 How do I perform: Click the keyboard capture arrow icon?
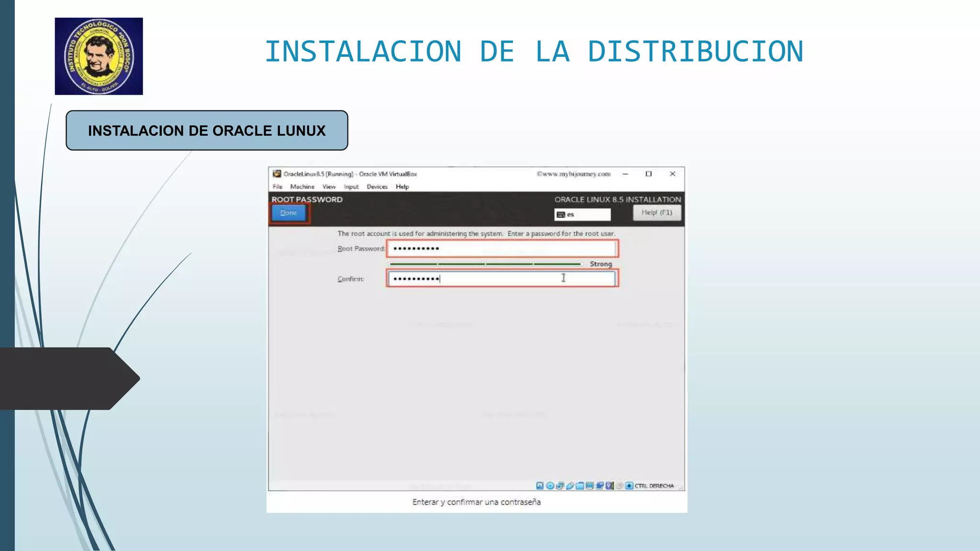(629, 486)
